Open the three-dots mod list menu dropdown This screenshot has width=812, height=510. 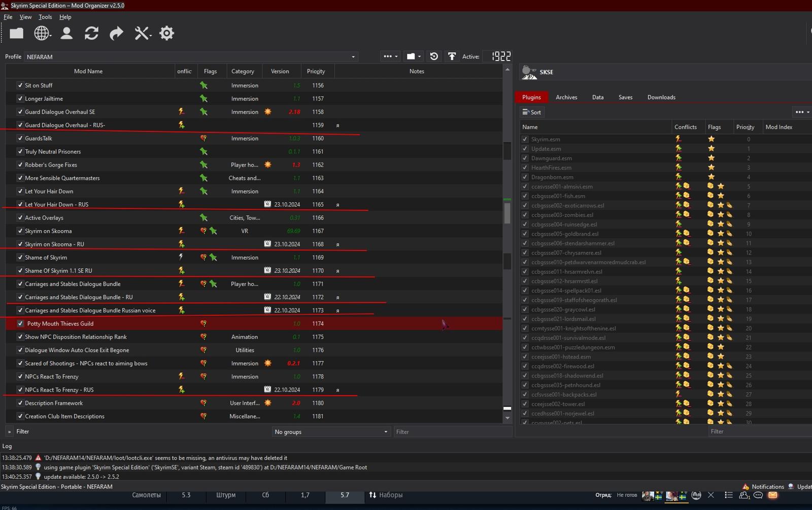pyautogui.click(x=390, y=56)
